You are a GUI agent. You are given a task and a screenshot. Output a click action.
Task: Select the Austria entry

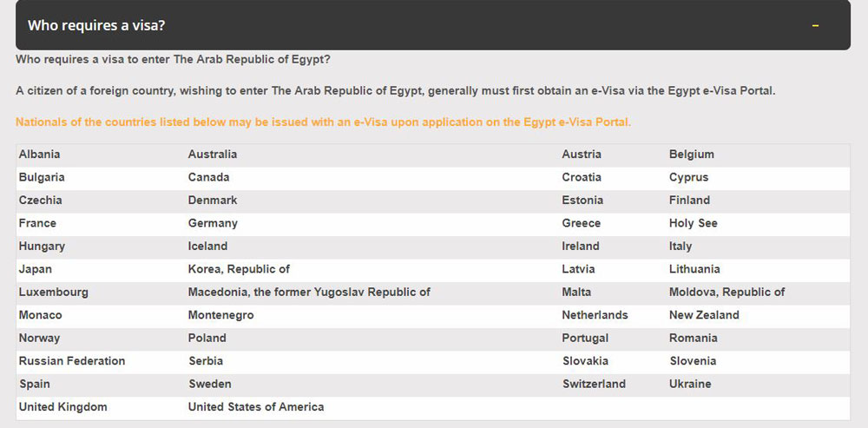point(582,155)
